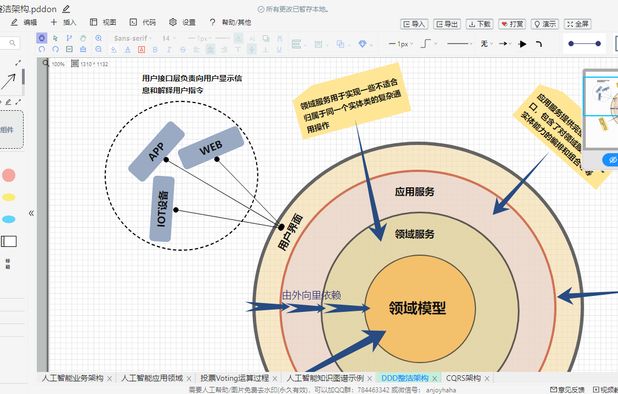Switch to the CQRS架构 tab
Screen dimensions: 618x394
pos(463,378)
